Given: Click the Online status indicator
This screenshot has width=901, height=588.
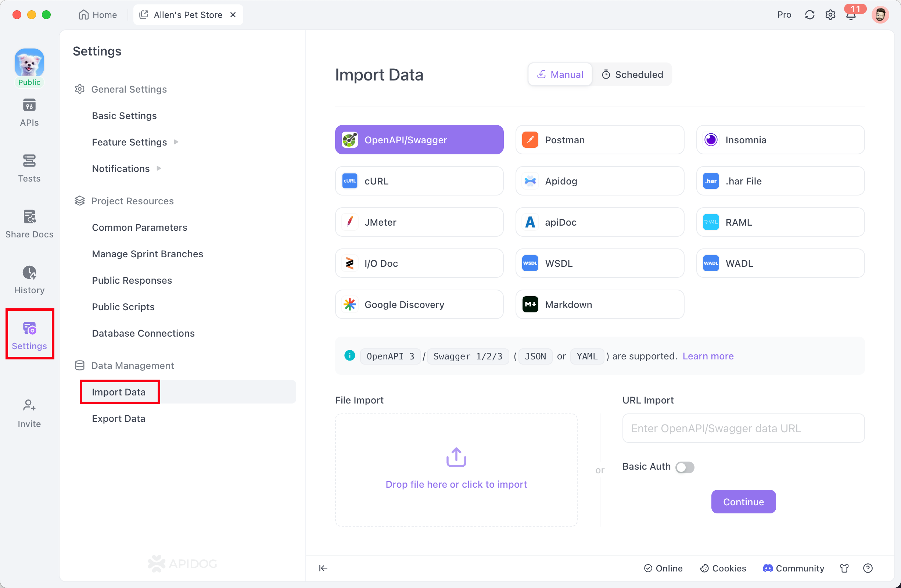Looking at the screenshot, I should coord(663,568).
